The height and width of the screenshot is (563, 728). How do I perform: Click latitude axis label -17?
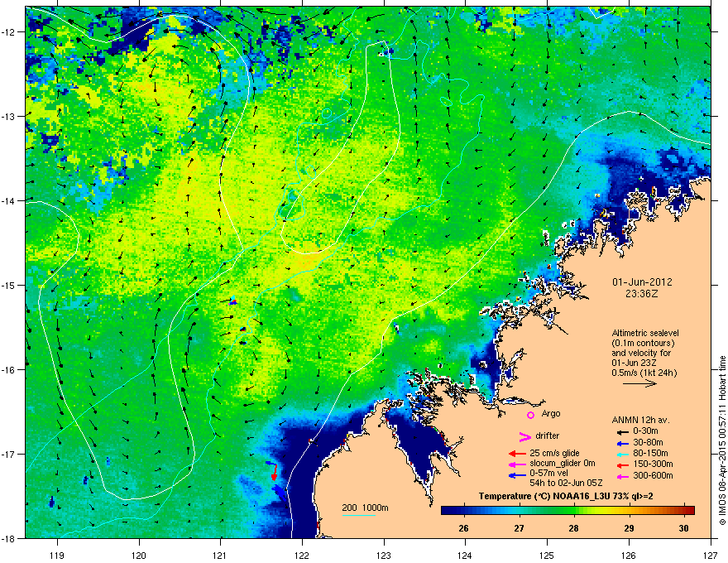click(x=9, y=454)
